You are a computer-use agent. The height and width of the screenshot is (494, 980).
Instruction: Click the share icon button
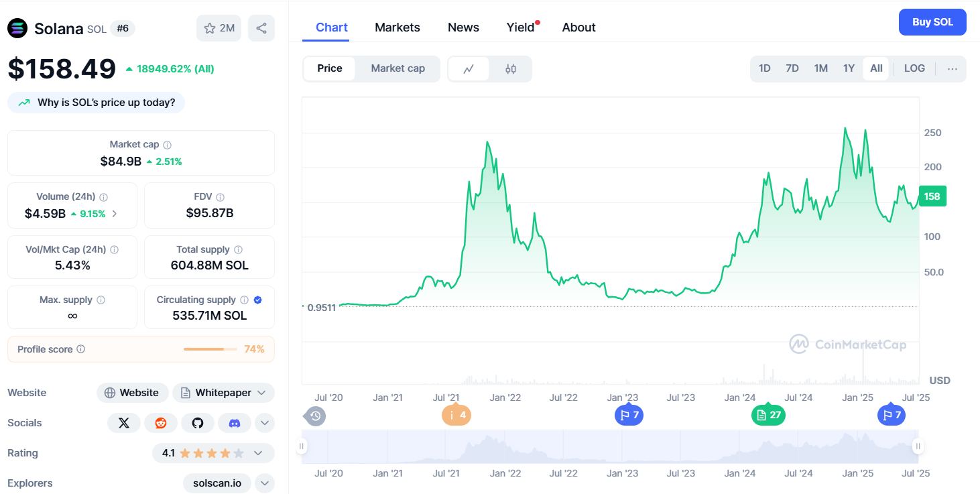point(261,28)
